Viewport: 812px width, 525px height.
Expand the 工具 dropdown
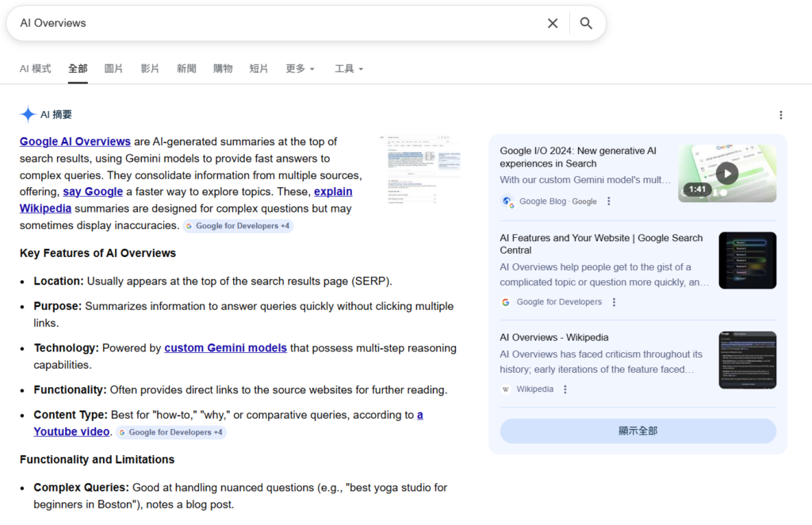click(x=348, y=69)
